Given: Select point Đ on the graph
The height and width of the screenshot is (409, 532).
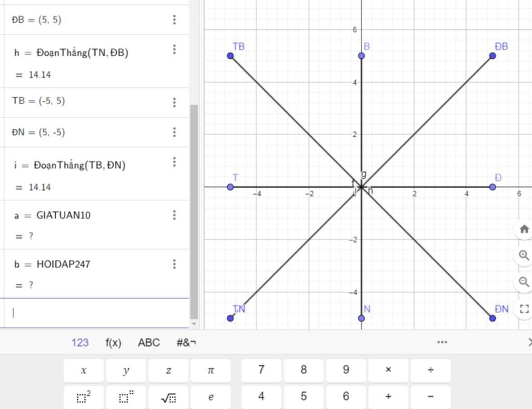Looking at the screenshot, I should point(493,187).
